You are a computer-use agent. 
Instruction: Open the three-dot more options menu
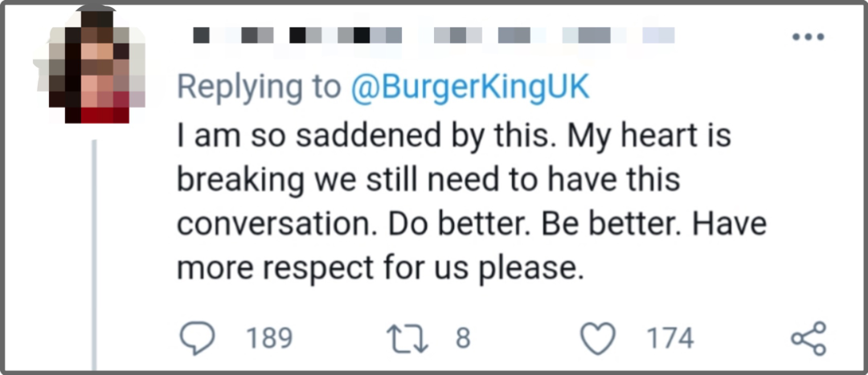809,37
